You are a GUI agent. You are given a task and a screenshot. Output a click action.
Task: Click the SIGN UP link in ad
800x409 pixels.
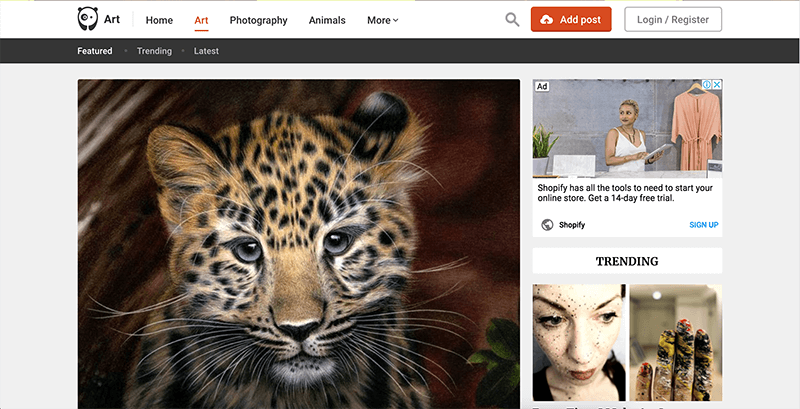point(703,225)
